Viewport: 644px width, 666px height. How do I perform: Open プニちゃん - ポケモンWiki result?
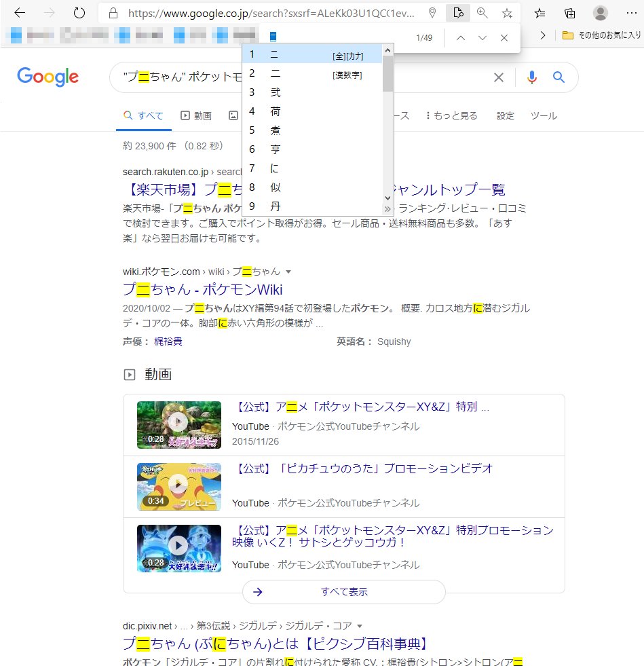coord(202,290)
